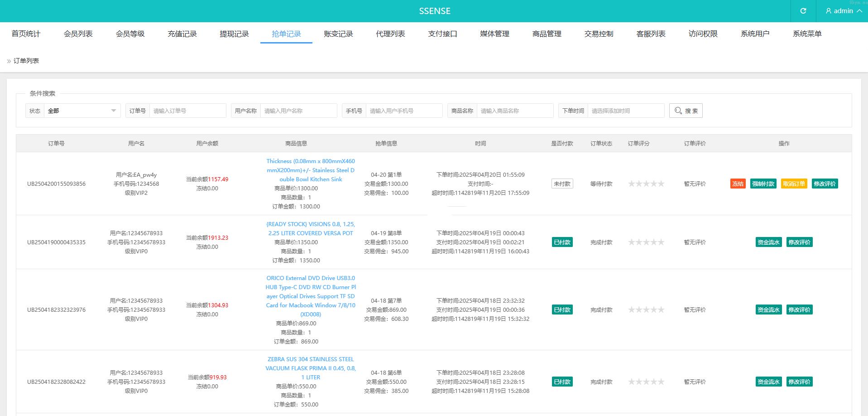868x416 pixels.
Task: Open the 下单时间 date picker field
Action: (626, 111)
